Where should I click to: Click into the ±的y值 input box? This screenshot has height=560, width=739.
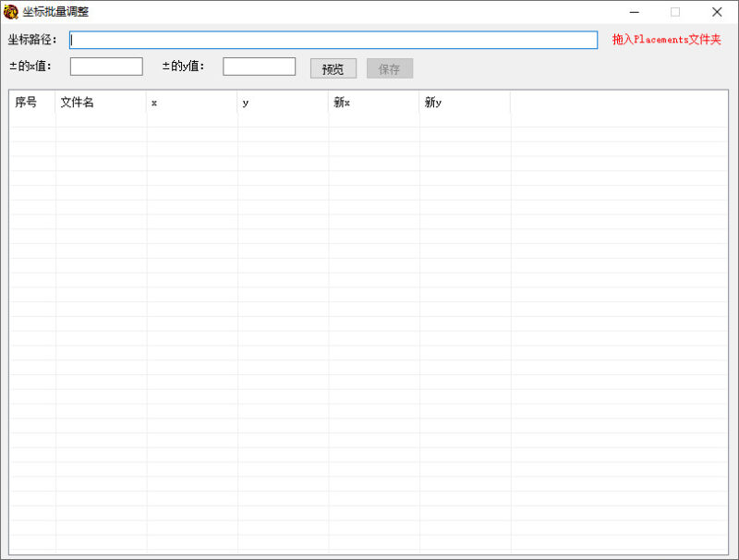click(259, 67)
